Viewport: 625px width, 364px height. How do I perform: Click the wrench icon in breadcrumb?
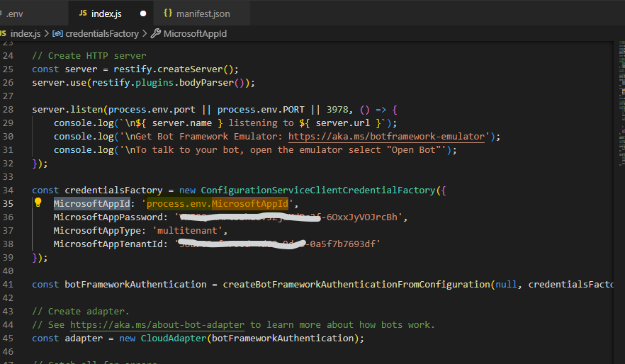(x=155, y=33)
